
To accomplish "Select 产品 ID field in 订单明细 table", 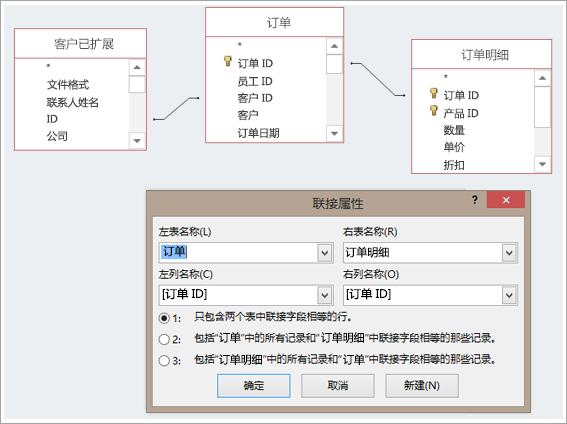I will point(461,113).
